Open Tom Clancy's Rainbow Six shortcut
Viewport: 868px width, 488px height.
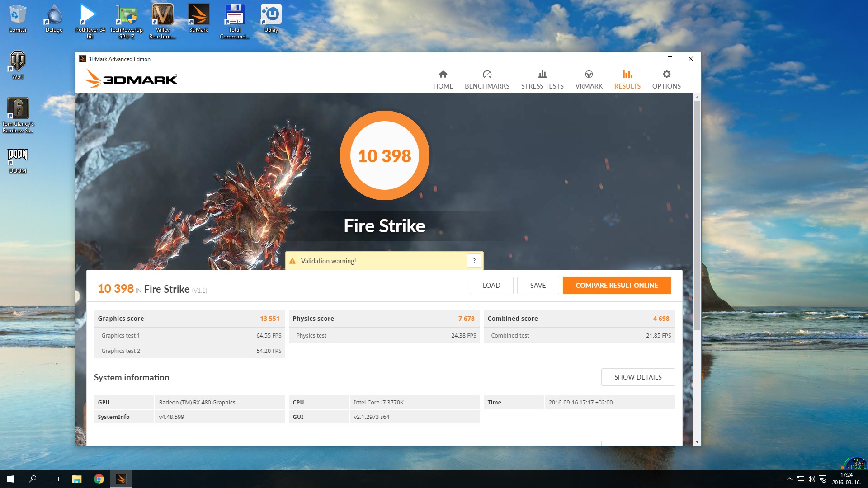[18, 115]
